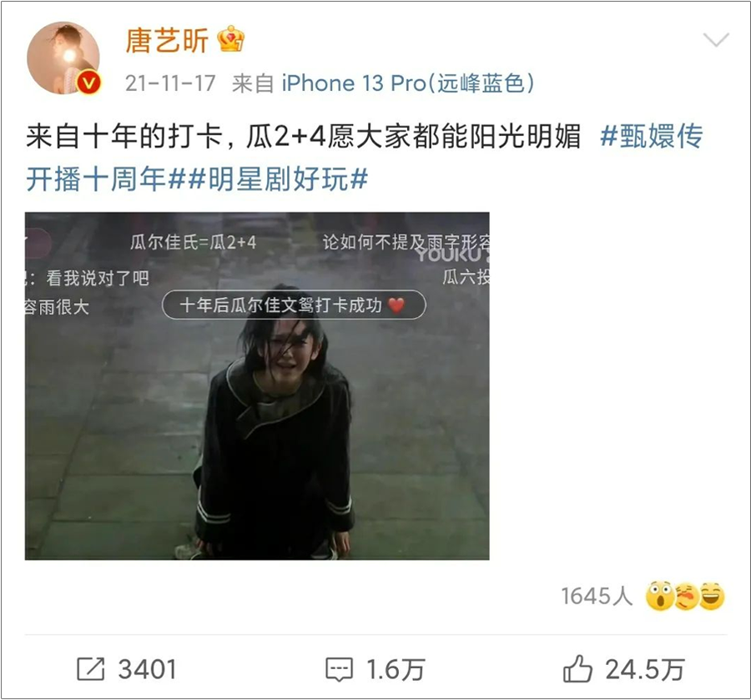Tap the laughing face reaction emoji
Screen dimensions: 751x700
[x=712, y=596]
